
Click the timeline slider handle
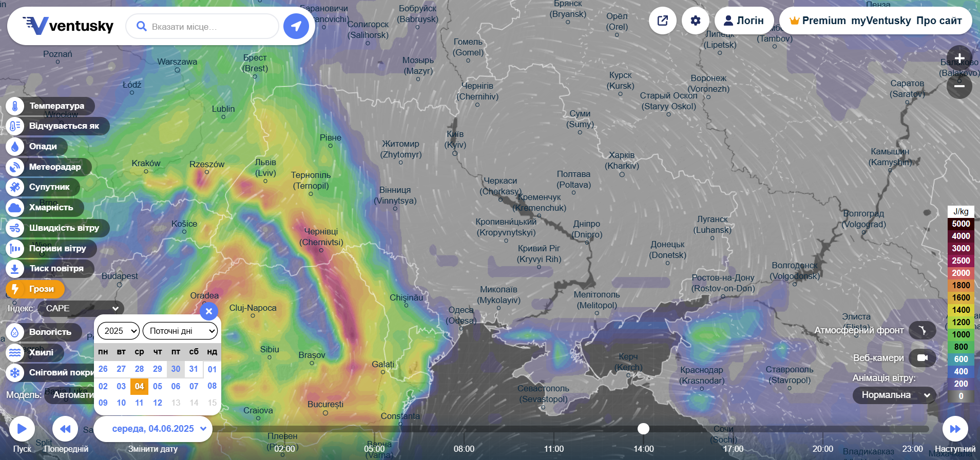[643, 429]
